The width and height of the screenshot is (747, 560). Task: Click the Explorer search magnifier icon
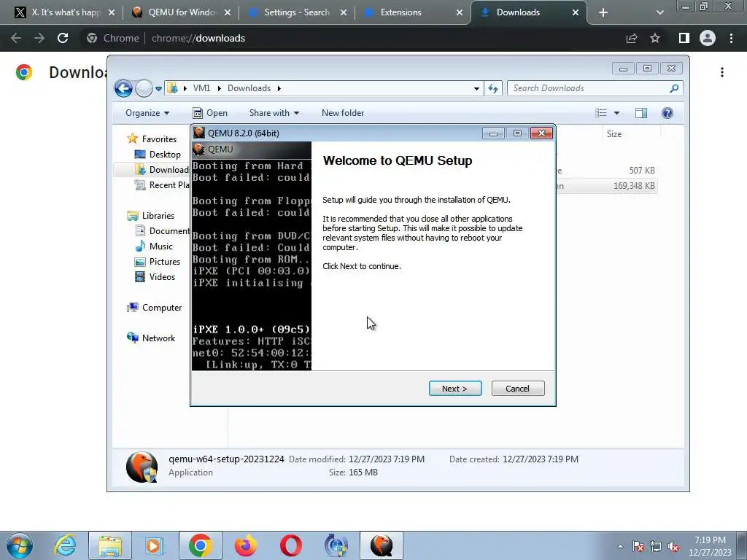tap(674, 88)
